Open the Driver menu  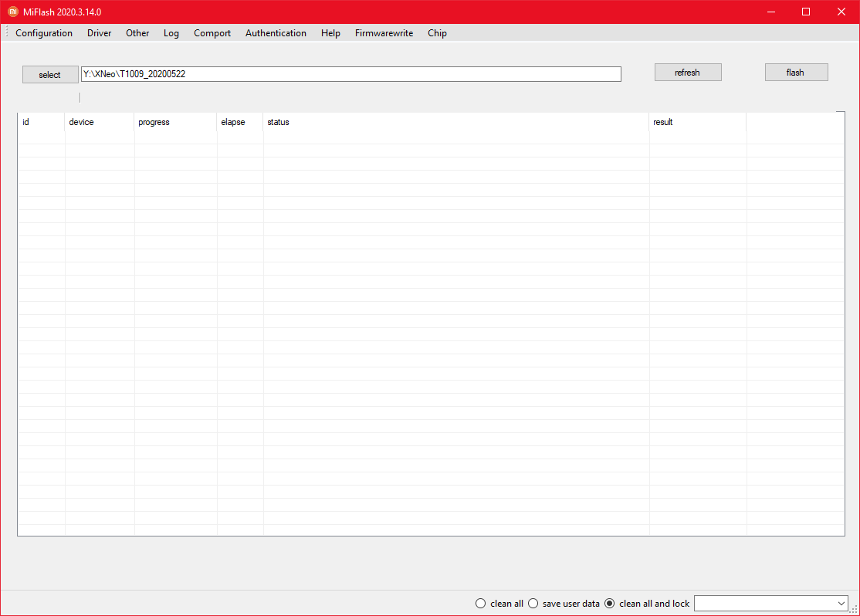(99, 33)
